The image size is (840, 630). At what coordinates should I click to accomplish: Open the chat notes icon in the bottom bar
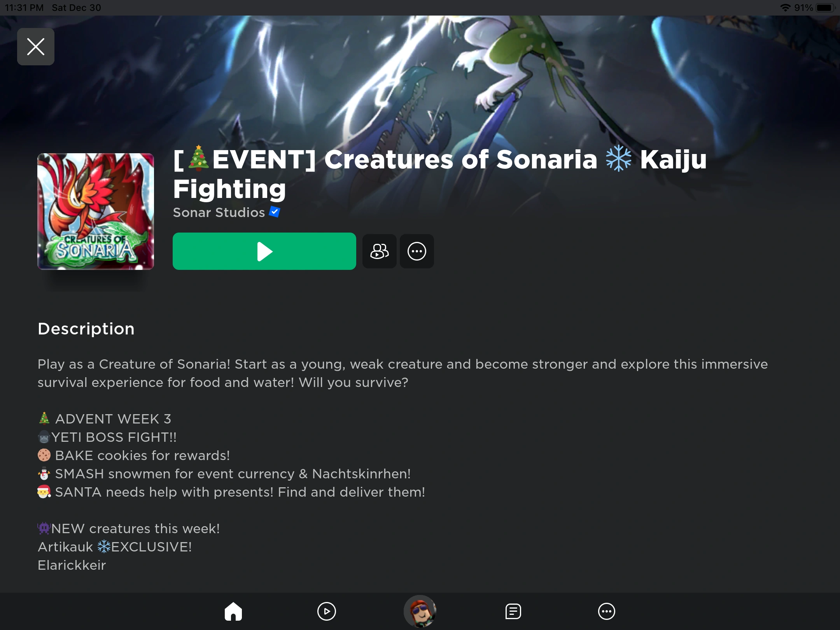(513, 611)
